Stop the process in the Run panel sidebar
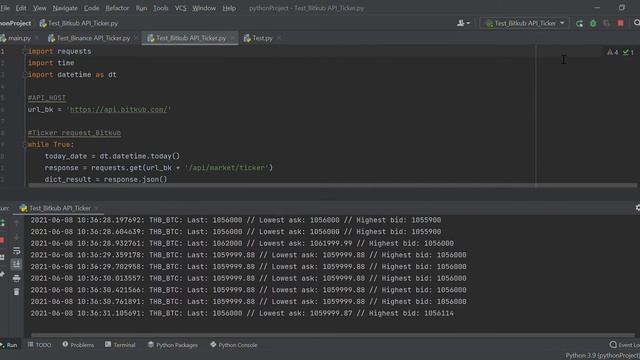This screenshot has width=640, height=360. (2, 240)
